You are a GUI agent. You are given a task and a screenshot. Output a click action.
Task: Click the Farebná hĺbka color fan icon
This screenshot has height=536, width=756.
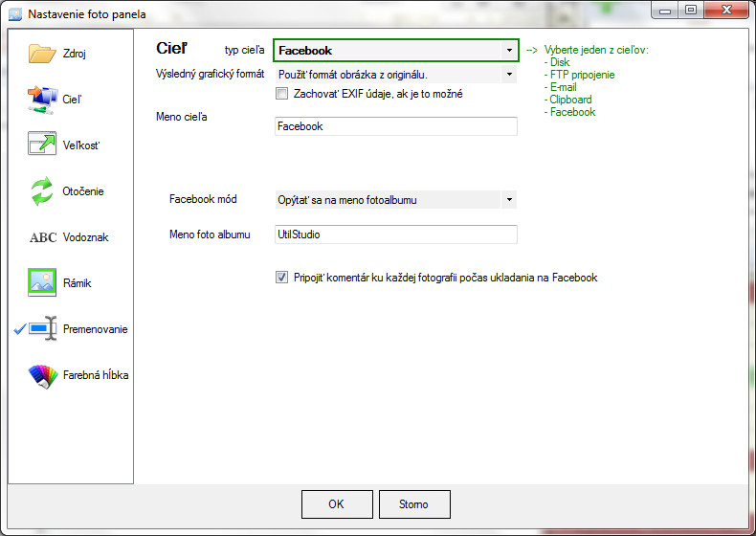pos(43,376)
